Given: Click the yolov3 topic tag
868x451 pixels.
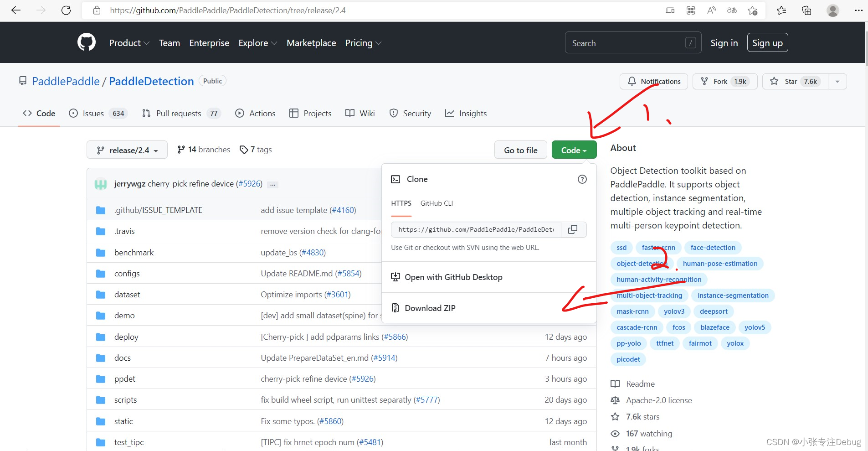Looking at the screenshot, I should click(x=674, y=311).
